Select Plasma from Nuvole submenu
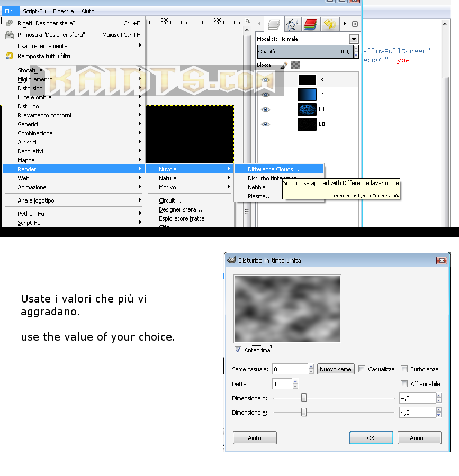This screenshot has width=459, height=476. [260, 196]
